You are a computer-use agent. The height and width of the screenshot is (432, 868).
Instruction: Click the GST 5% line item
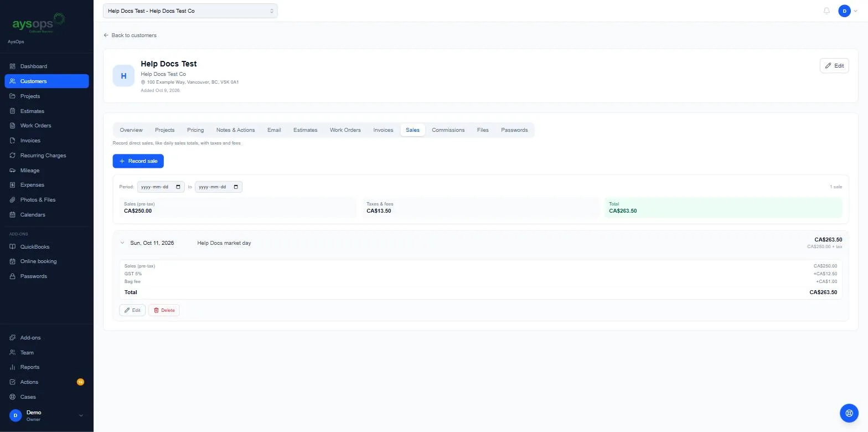(480, 274)
